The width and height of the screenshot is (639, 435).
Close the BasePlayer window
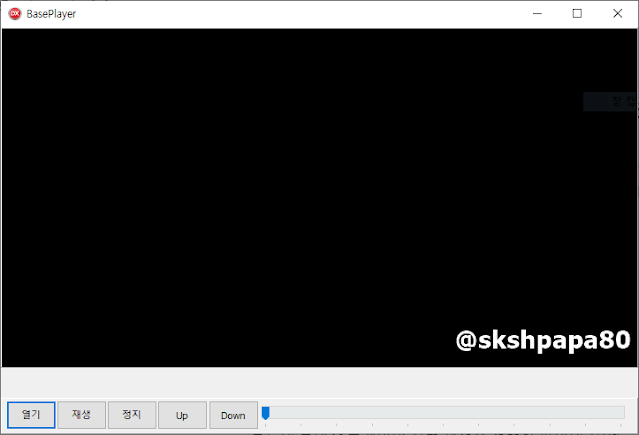pos(617,14)
